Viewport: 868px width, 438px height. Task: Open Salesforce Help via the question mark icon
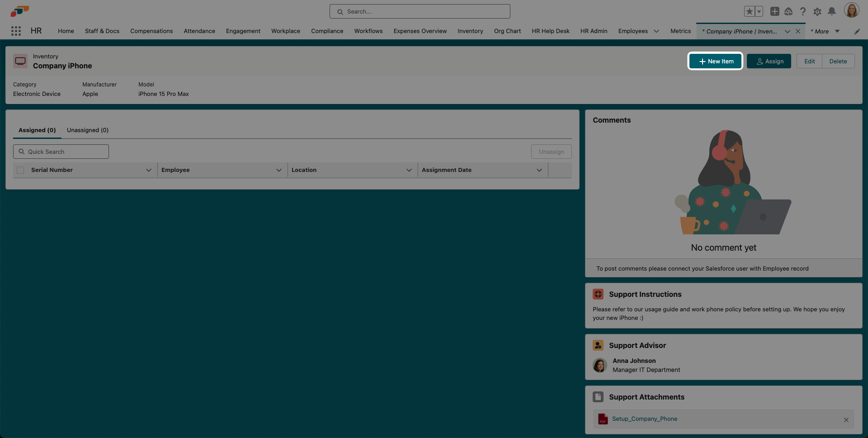point(803,12)
